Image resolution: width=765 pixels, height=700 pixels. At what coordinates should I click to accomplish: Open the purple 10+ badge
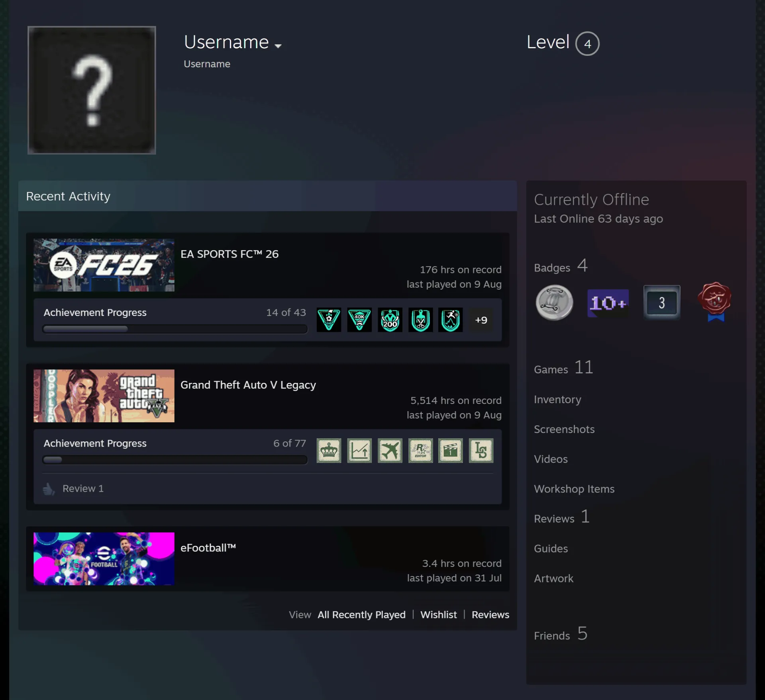pos(608,303)
